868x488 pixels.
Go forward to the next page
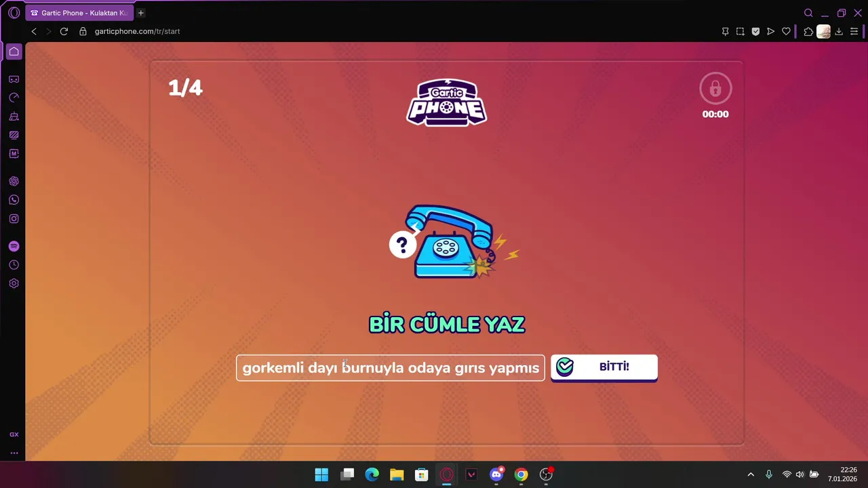pos(48,31)
